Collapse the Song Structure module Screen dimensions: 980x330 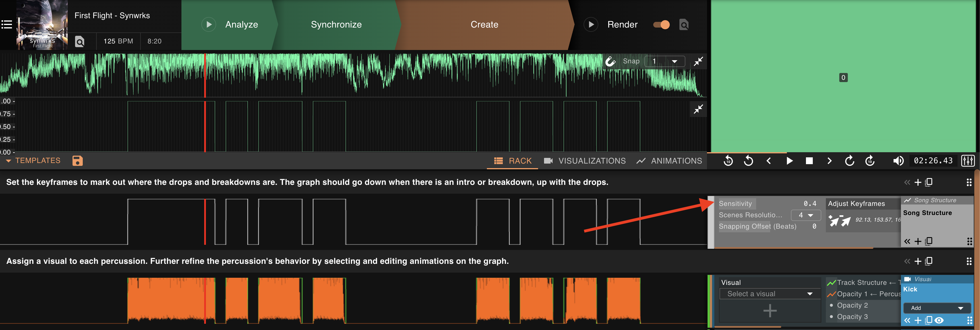907,242
